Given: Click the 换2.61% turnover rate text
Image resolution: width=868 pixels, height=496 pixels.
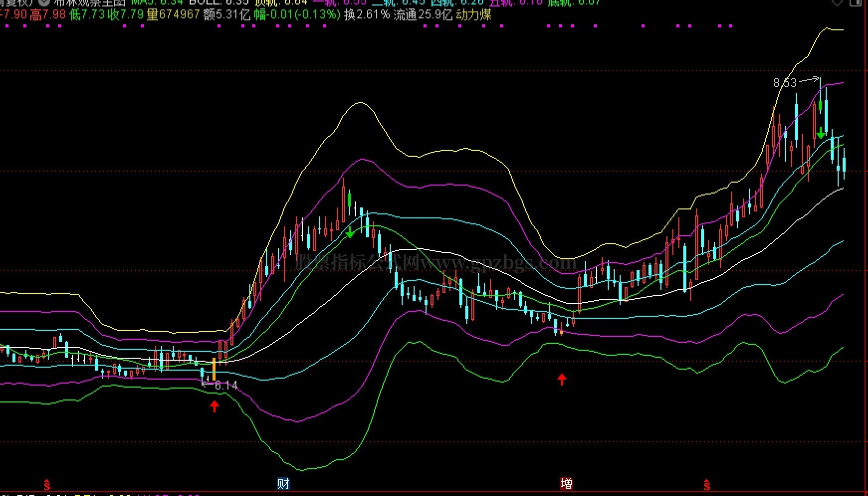Looking at the screenshot, I should coord(367,15).
